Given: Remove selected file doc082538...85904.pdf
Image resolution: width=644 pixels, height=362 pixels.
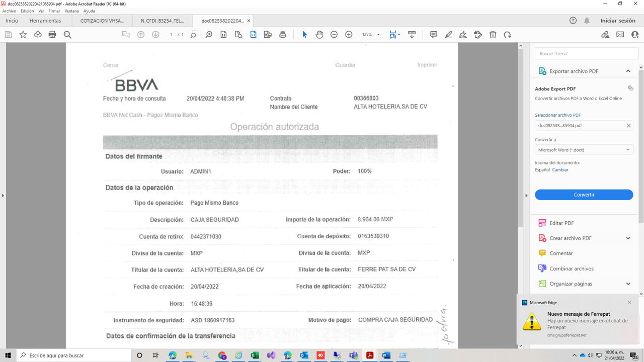Looking at the screenshot, I should [628, 126].
